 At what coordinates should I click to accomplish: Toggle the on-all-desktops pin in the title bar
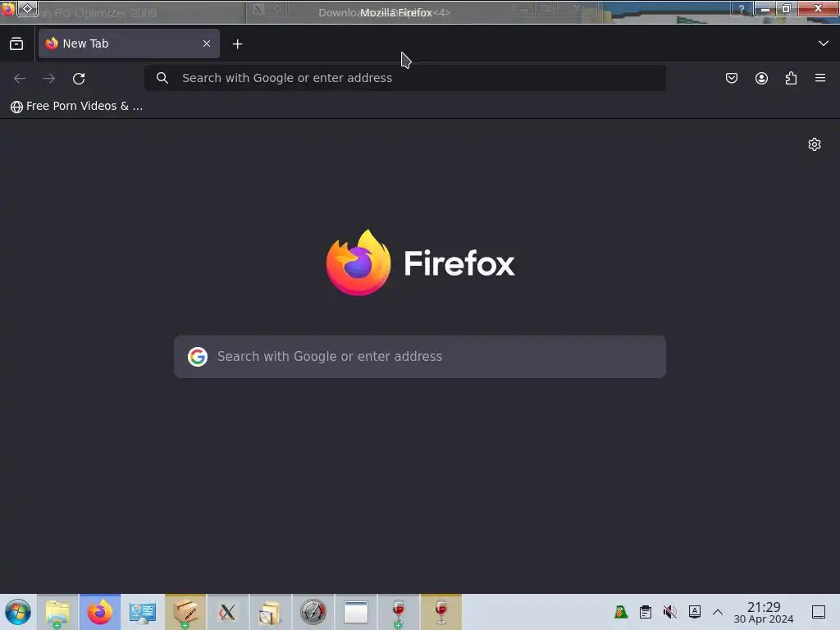click(x=28, y=8)
